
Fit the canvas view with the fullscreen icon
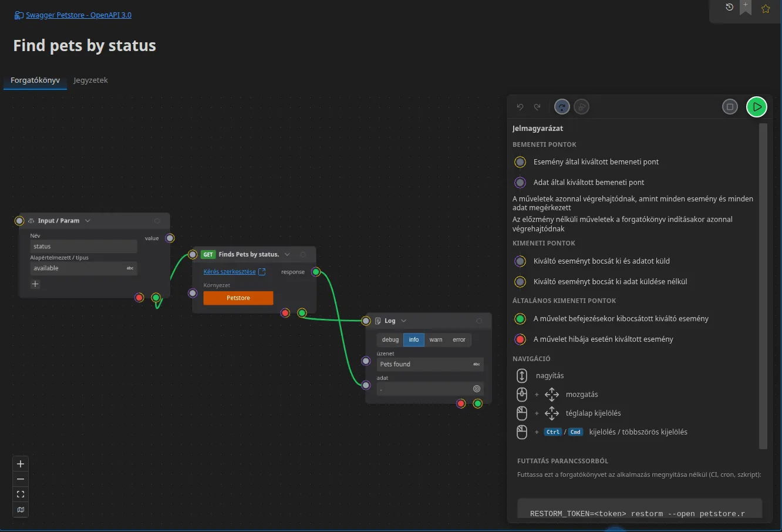pos(21,494)
